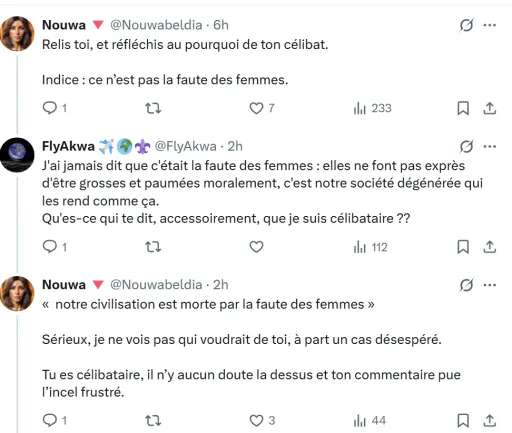Viewport: 512px width, 433px height.
Task: Open @Nouwabeldia handle on first tweet
Action: [x=156, y=25]
